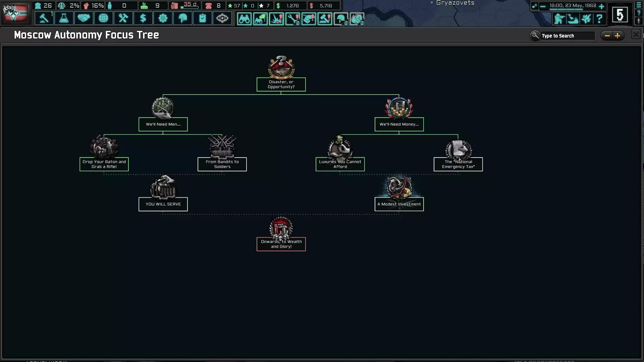644x362 pixels.
Task: Select the Disaster, or Opportunity? focus
Action: (281, 84)
